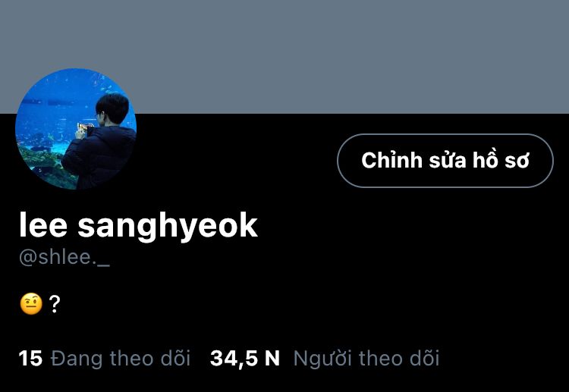Click the word lee in the profile name
The width and height of the screenshot is (569, 392).
tap(43, 225)
